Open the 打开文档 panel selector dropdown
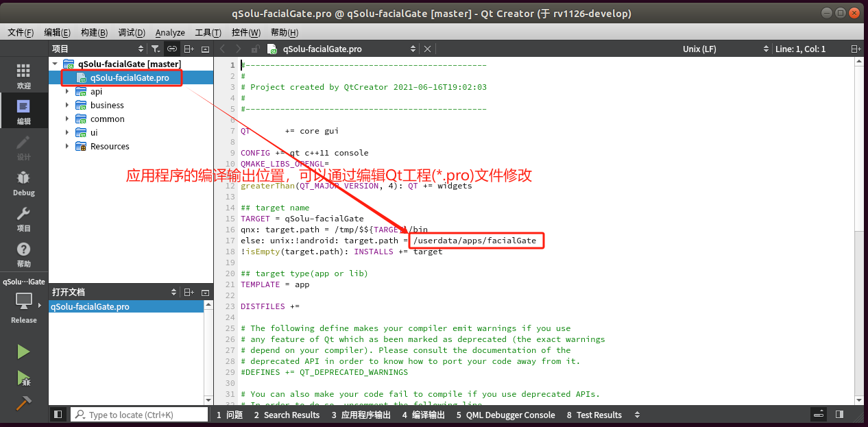Screen dimensions: 868x427 click(x=114, y=292)
